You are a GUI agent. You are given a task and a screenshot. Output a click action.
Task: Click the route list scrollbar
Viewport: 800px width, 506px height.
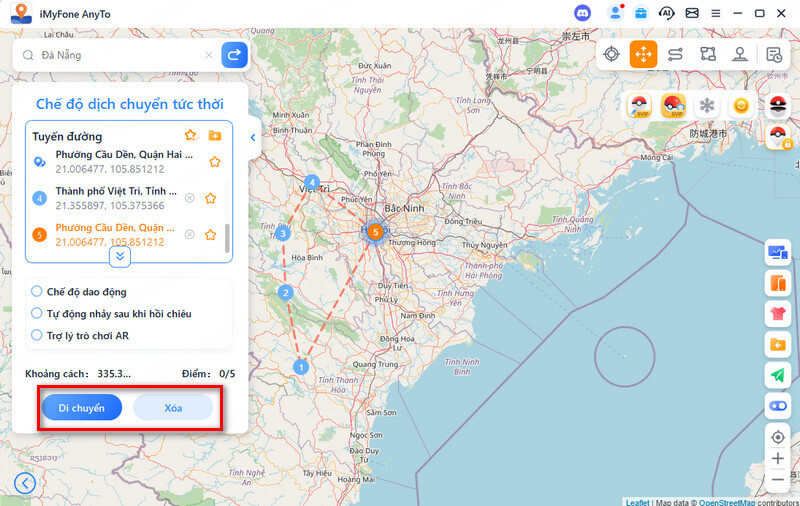pyautogui.click(x=227, y=237)
